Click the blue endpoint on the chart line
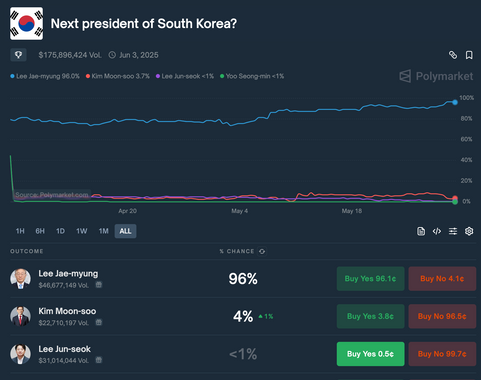 (x=455, y=102)
